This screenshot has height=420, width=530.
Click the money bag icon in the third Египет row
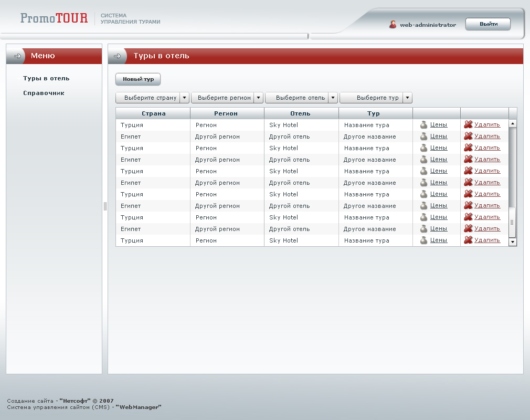(423, 183)
